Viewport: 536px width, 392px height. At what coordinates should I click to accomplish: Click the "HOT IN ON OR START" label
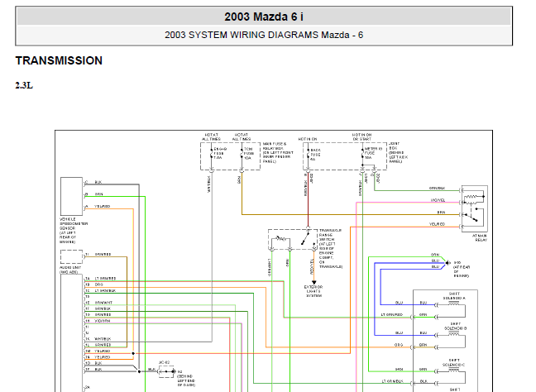coord(361,137)
